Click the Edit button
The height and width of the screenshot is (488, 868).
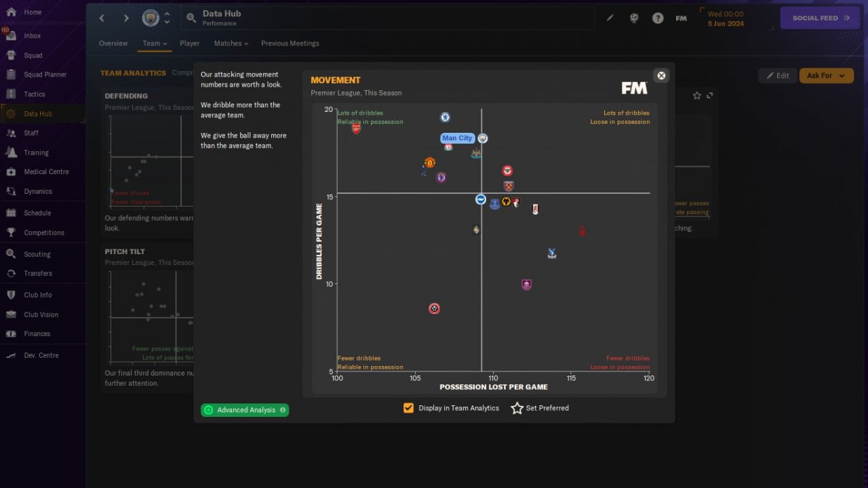pyautogui.click(x=778, y=76)
